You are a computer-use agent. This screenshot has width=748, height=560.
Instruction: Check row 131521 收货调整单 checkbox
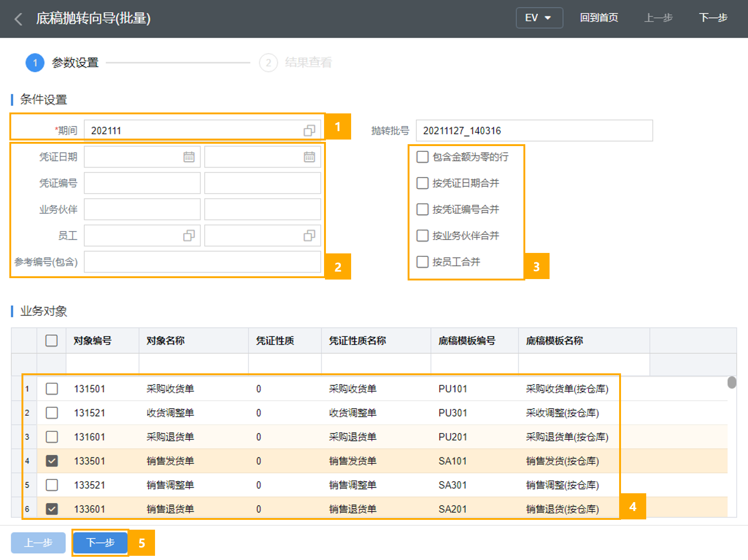click(52, 413)
